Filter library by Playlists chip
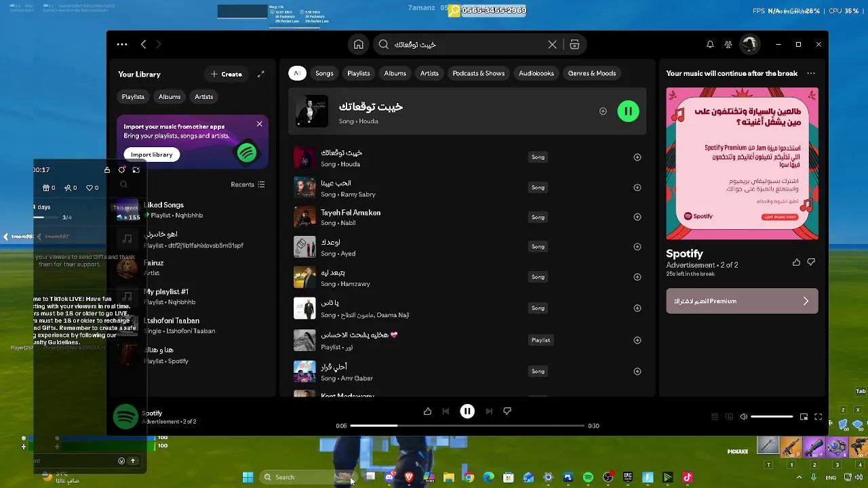The height and width of the screenshot is (488, 868). pos(133,97)
